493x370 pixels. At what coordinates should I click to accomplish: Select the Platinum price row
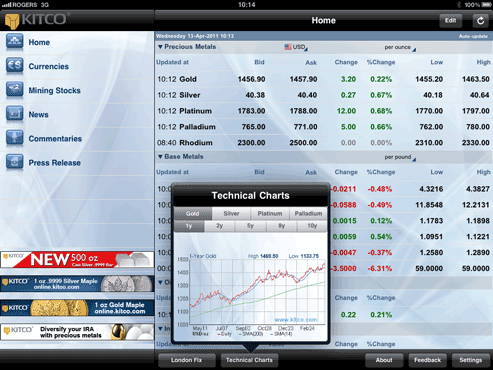tap(324, 111)
